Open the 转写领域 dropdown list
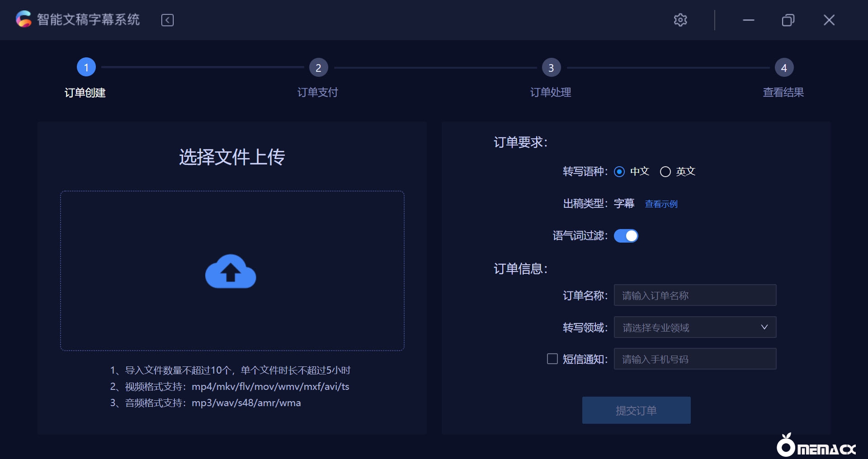This screenshot has height=459, width=868. [x=695, y=327]
